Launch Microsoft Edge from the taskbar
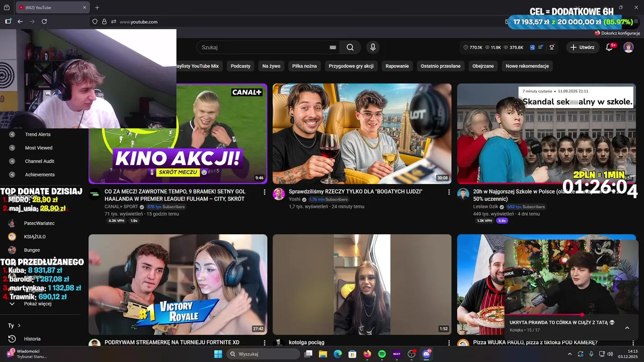The image size is (644, 362). pyautogui.click(x=338, y=354)
